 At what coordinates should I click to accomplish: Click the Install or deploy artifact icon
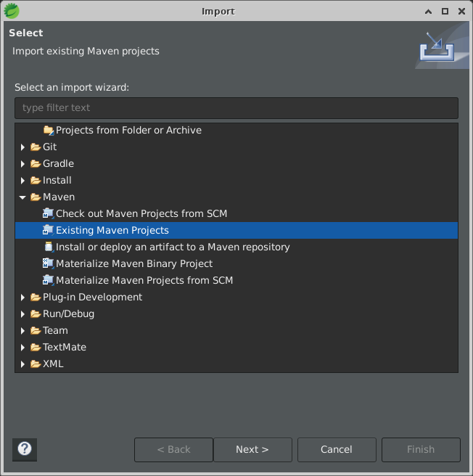click(49, 247)
